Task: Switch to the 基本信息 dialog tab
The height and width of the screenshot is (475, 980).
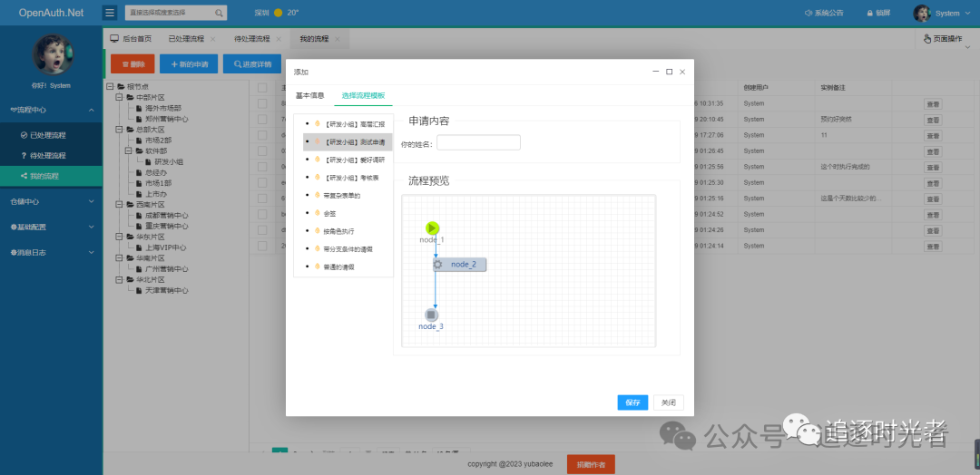Action: 310,95
